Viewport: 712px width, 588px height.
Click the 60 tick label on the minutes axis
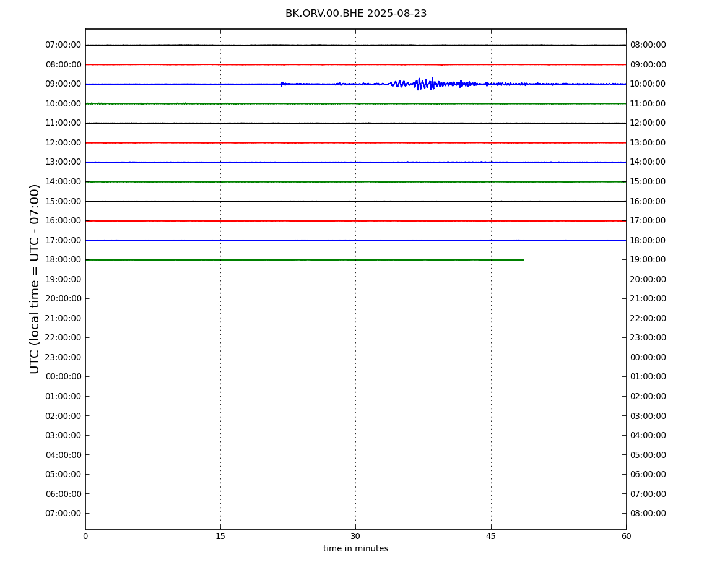click(626, 536)
